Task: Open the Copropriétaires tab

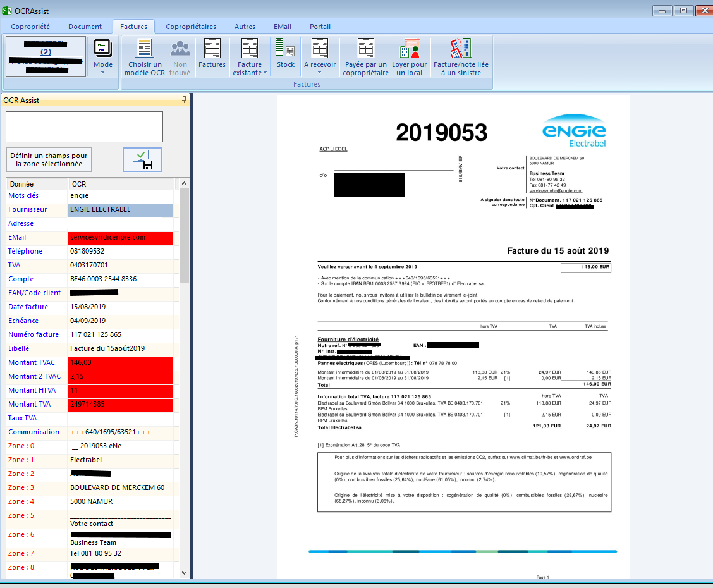Action: click(x=191, y=27)
